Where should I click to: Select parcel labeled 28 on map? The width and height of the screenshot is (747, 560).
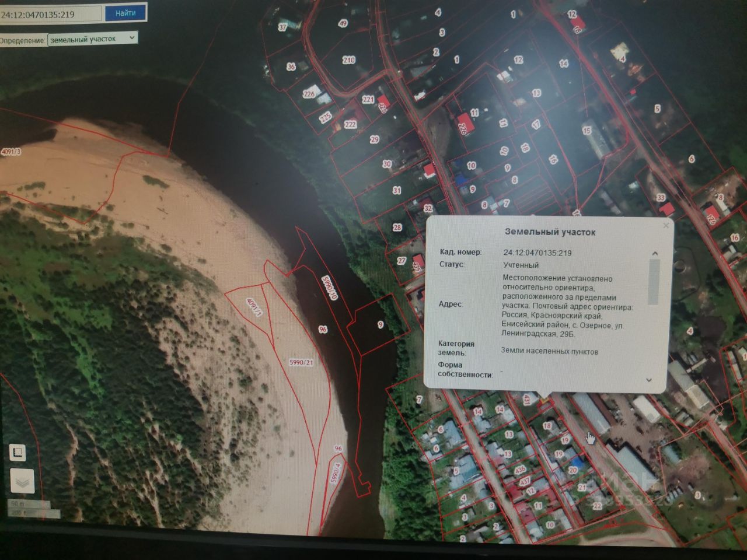click(397, 228)
